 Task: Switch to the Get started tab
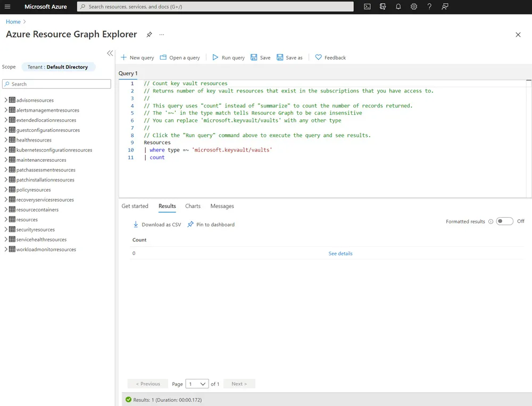pyautogui.click(x=135, y=206)
